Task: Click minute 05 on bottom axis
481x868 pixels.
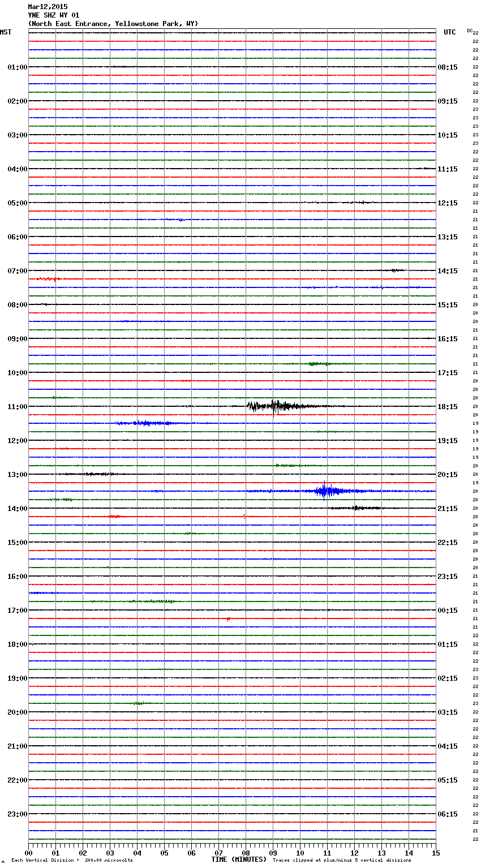Action: click(164, 853)
